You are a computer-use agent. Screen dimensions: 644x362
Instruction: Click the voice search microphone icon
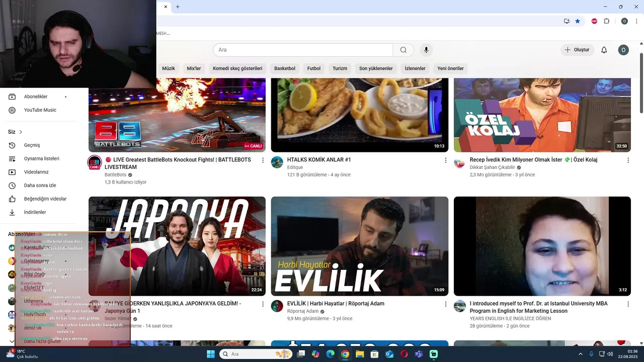coord(426,50)
